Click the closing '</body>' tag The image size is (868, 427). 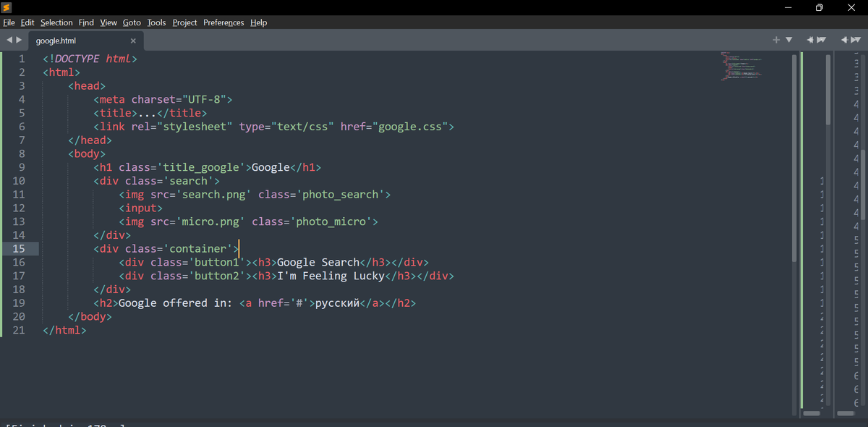pyautogui.click(x=90, y=316)
